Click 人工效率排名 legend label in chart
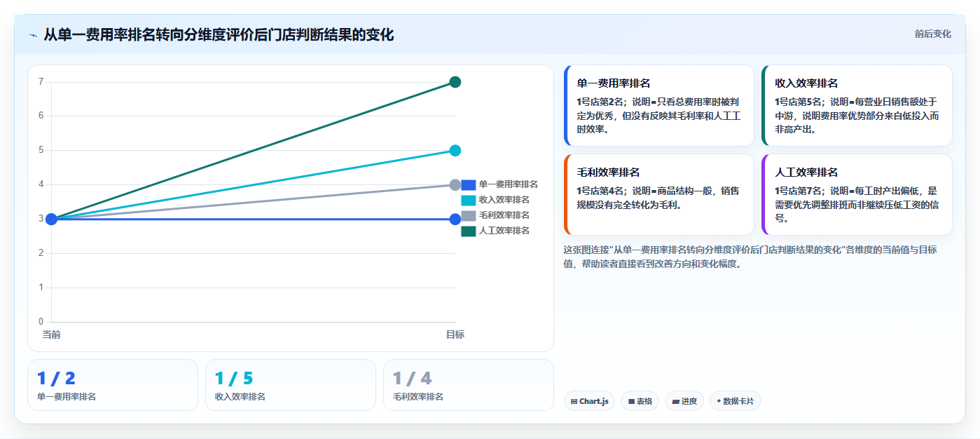Screen dimensions: 980x439 (504, 231)
